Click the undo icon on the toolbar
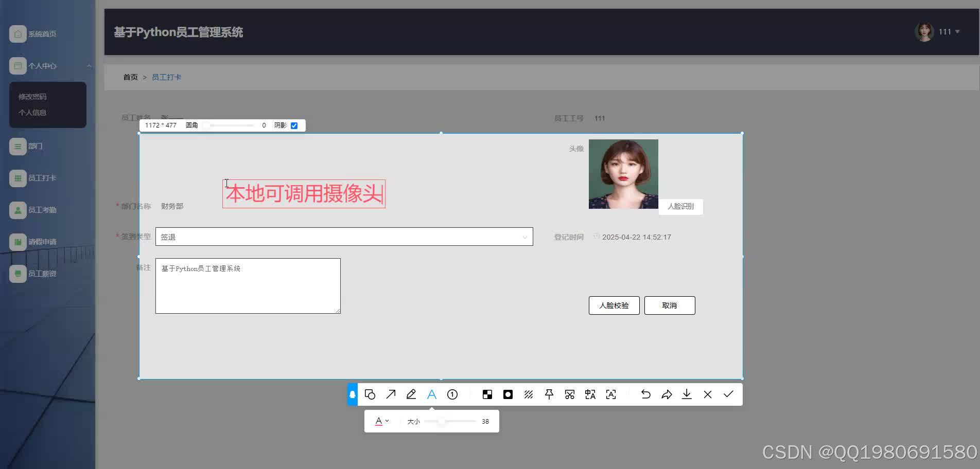This screenshot has width=980, height=469. (x=645, y=394)
